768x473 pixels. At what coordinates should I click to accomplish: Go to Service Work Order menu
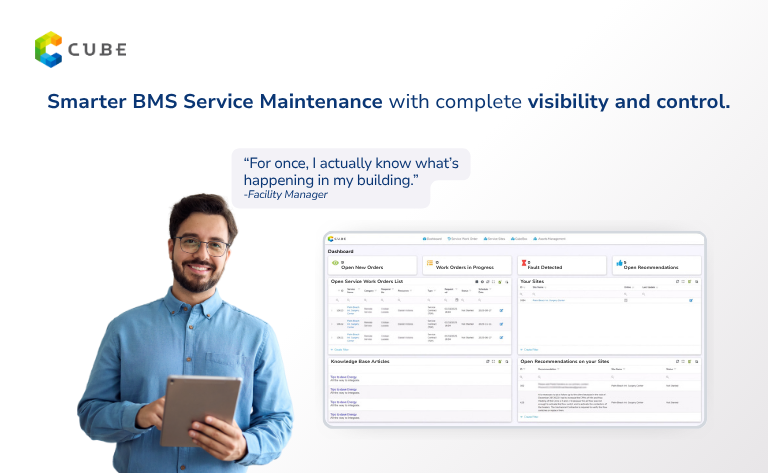click(x=462, y=240)
